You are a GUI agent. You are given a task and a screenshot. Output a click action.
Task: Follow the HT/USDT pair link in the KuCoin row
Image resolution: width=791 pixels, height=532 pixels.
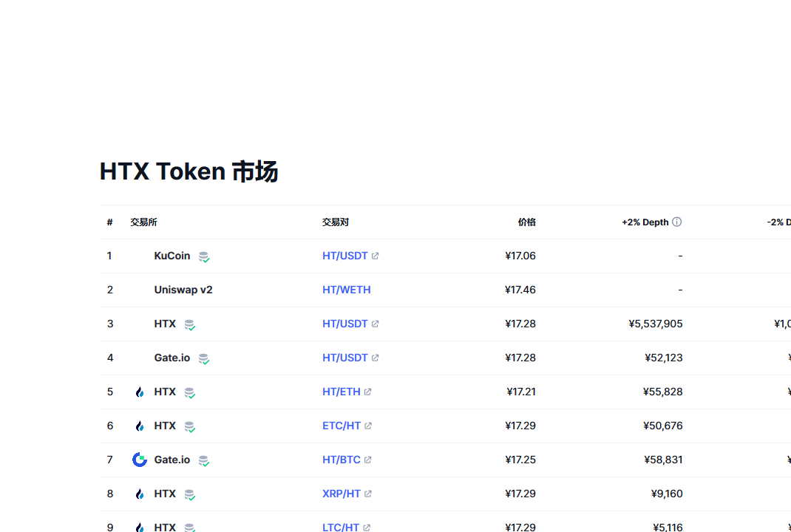345,256
